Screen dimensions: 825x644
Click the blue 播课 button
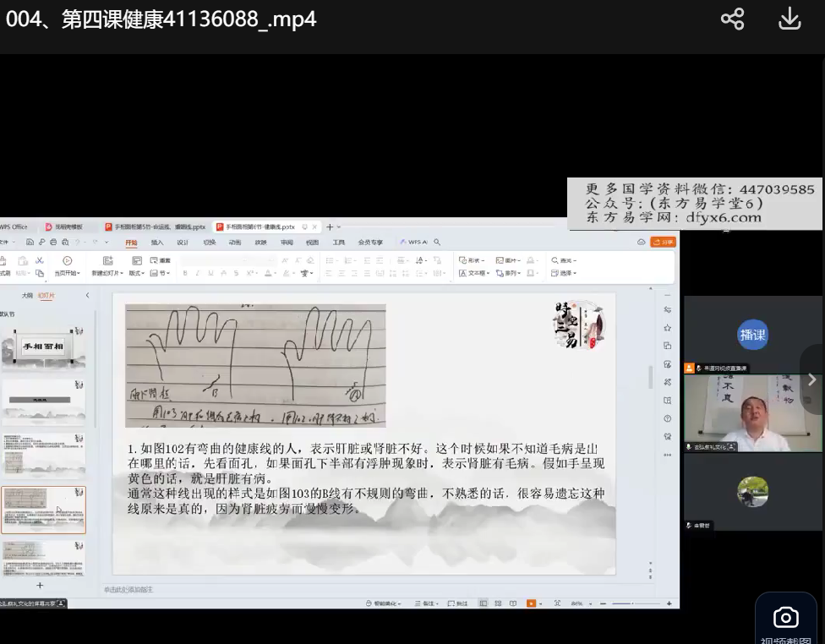[752, 334]
